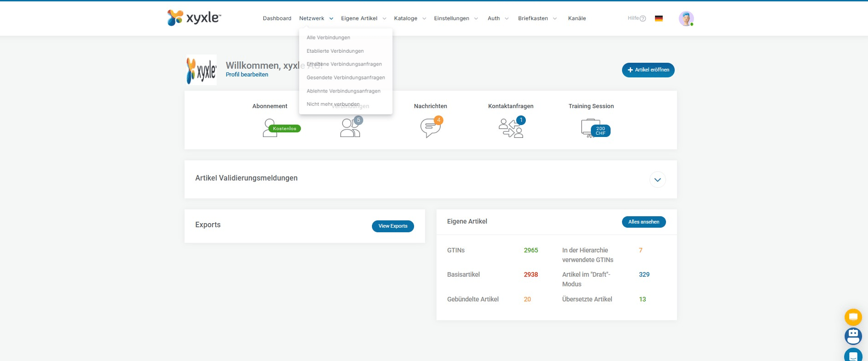The height and width of the screenshot is (361, 868).
Task: Click the xyxle logo in header
Action: coord(194,18)
